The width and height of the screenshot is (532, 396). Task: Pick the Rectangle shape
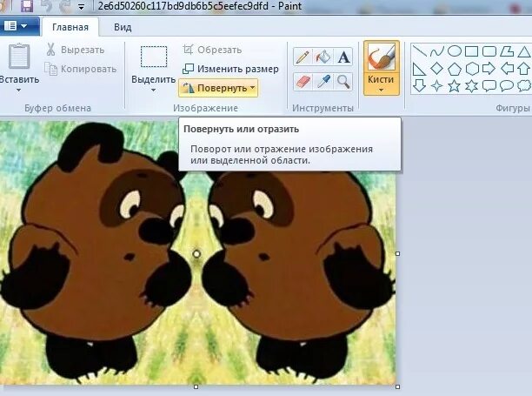pos(472,51)
